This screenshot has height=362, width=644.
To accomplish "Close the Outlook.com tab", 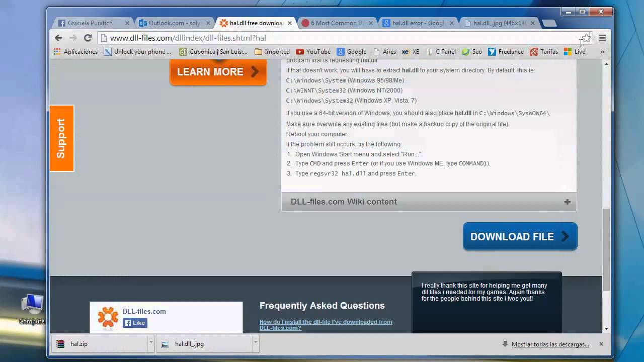I will [208, 23].
